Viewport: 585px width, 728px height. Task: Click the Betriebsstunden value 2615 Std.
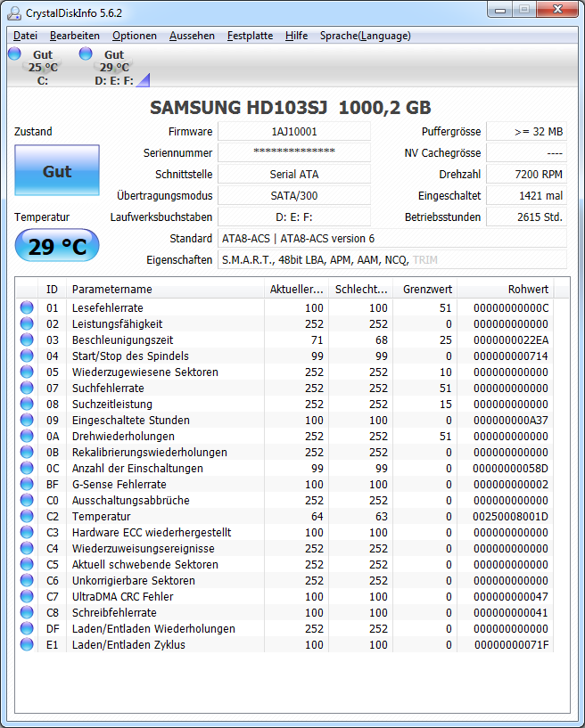[526, 217]
